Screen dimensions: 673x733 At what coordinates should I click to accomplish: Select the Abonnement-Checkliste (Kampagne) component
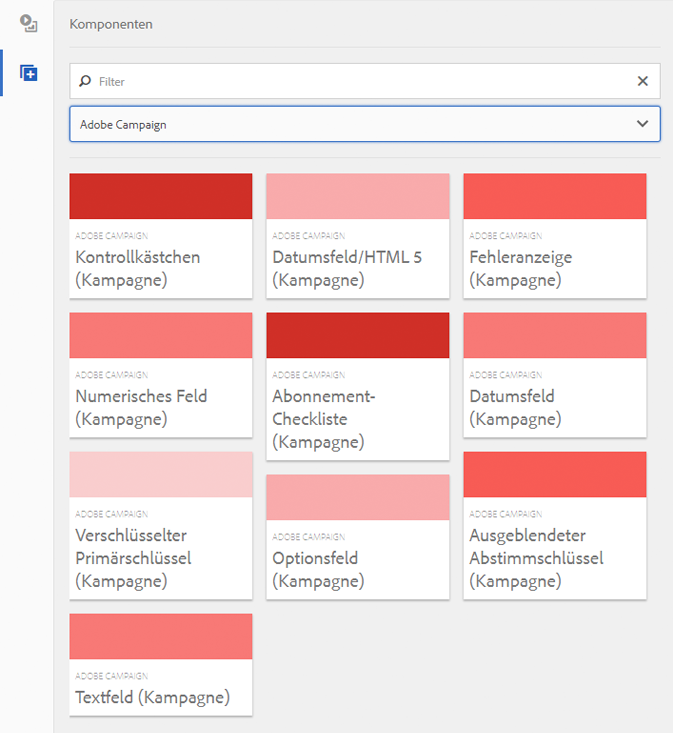coord(358,386)
